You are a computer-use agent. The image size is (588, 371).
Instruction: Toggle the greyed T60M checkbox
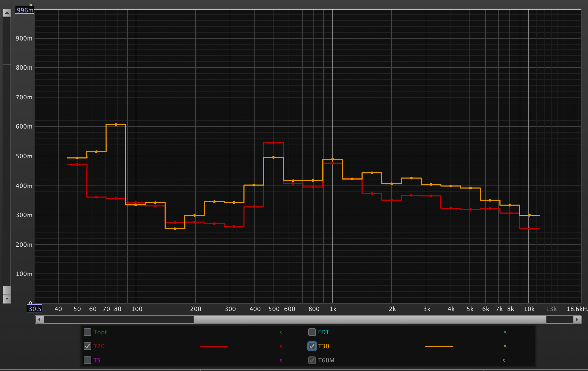[312, 360]
